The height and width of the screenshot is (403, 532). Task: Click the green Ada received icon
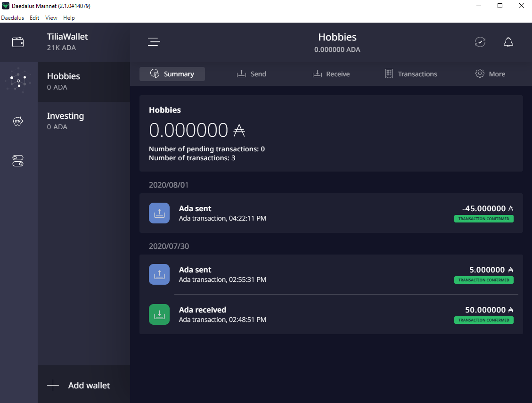click(159, 314)
